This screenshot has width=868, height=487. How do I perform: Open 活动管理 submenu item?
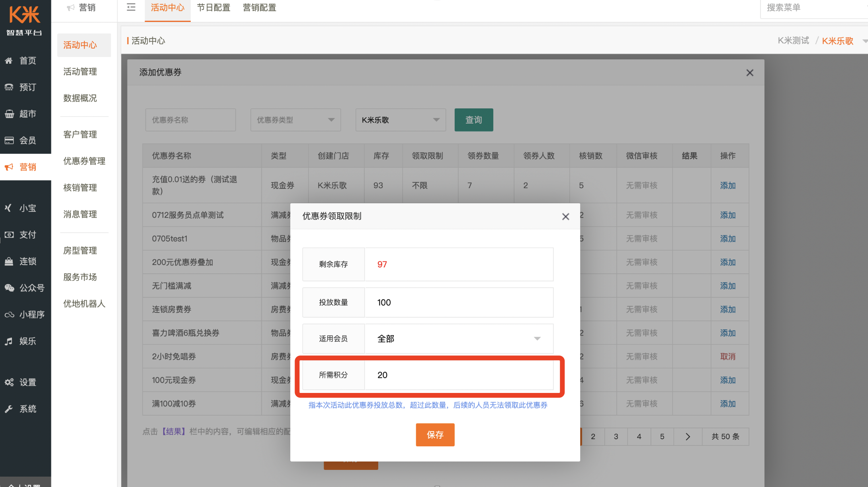point(80,72)
